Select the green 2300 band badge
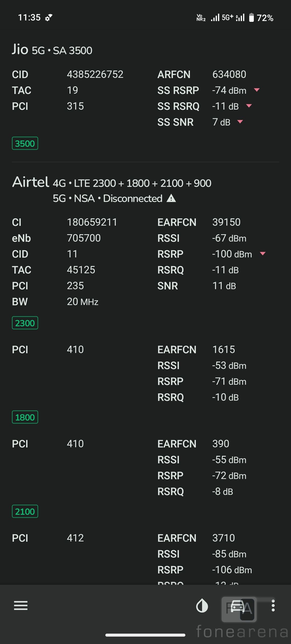This screenshot has height=644, width=291. pos(25,323)
